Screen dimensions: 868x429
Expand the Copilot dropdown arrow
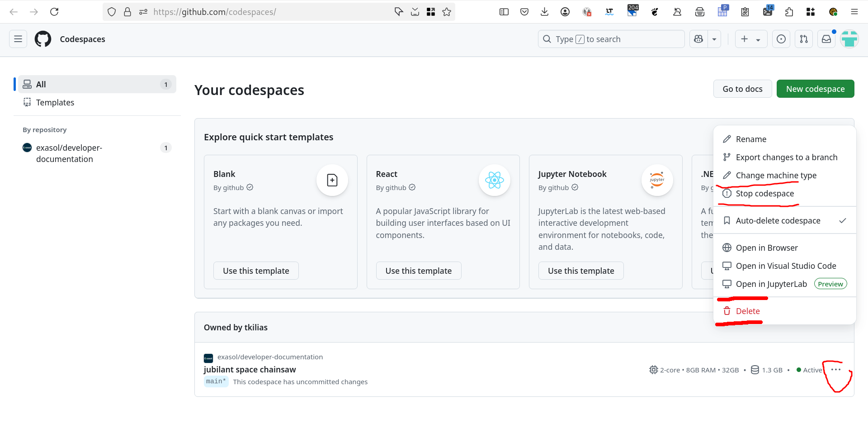pos(714,39)
